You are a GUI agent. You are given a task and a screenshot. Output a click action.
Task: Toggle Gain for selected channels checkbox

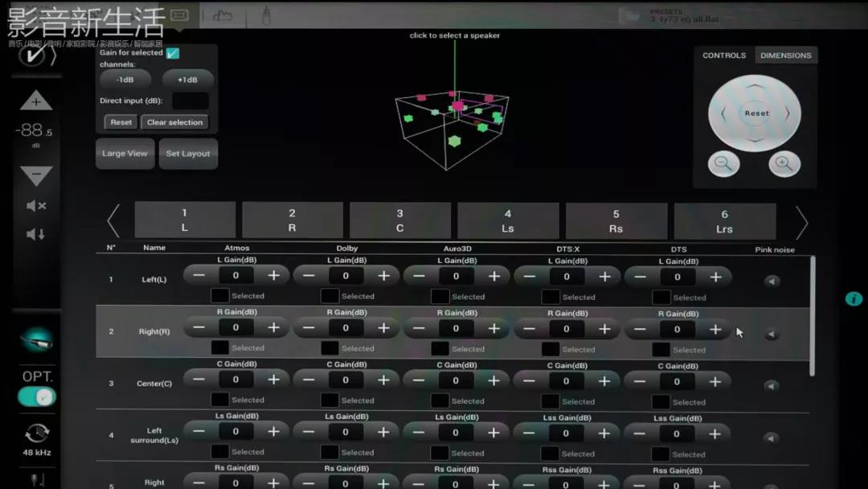click(x=173, y=53)
